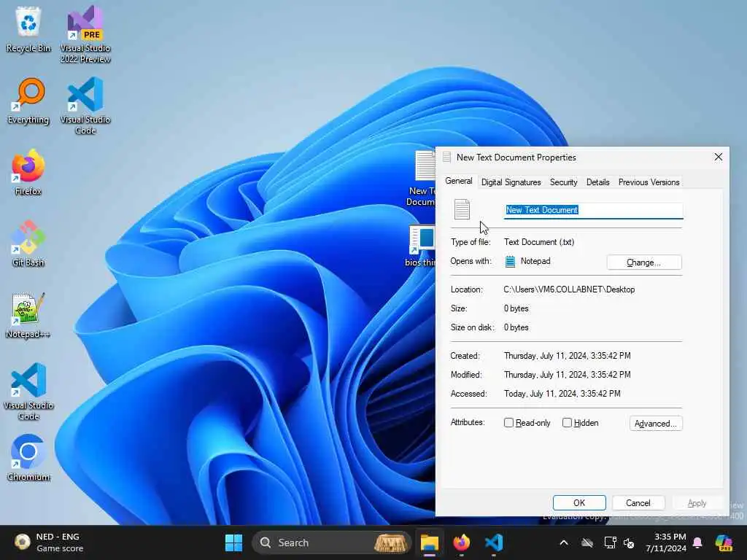Select the Chromium desktop shortcut
747x560 pixels.
coord(28,458)
